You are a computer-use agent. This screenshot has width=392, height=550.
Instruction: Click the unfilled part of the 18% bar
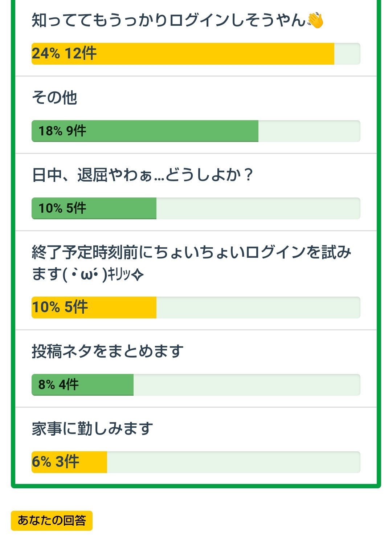point(309,131)
